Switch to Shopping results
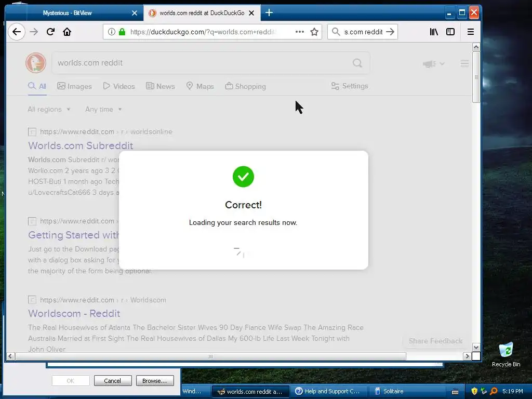This screenshot has height=399, width=532. click(x=246, y=86)
